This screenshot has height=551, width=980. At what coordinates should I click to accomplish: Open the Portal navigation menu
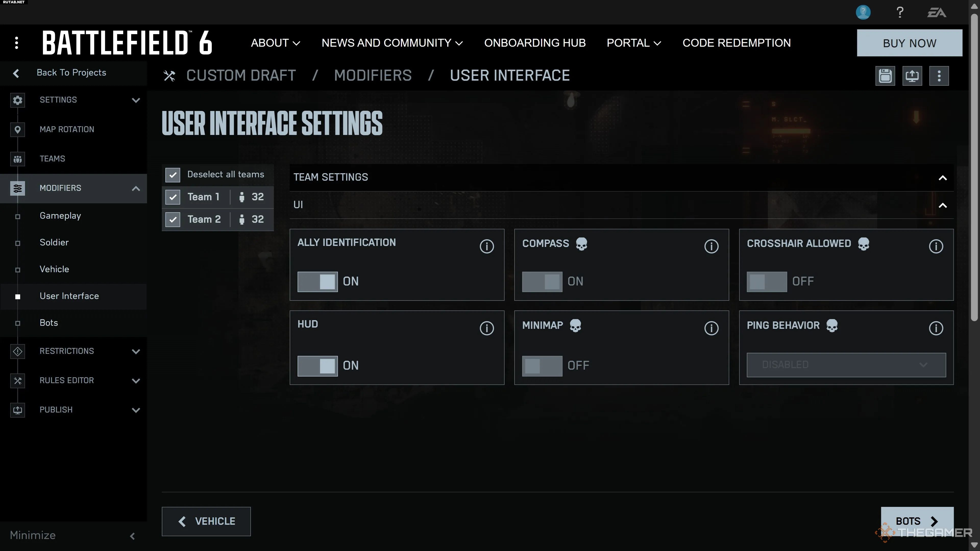(x=633, y=43)
